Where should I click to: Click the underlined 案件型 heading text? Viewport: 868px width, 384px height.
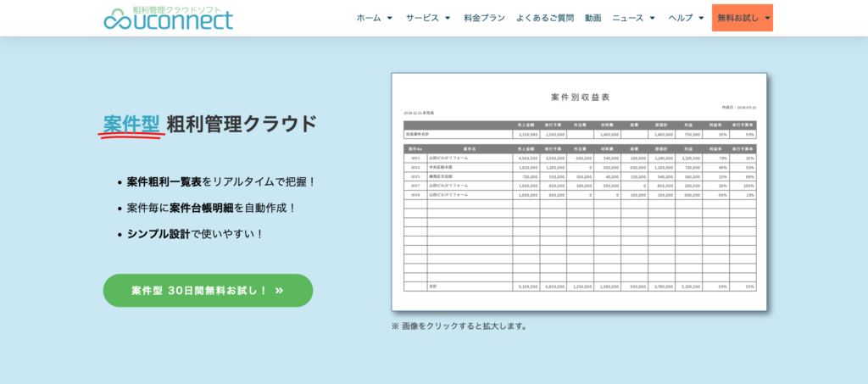(131, 124)
